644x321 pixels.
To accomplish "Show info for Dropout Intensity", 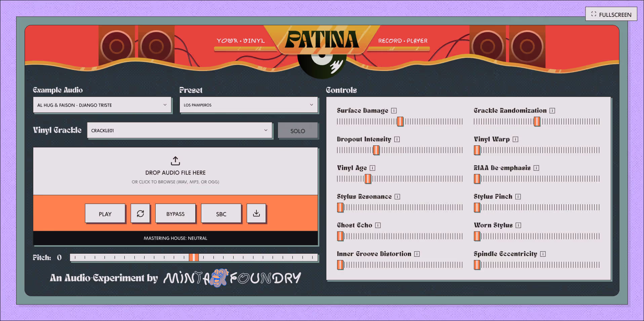I will [x=397, y=139].
